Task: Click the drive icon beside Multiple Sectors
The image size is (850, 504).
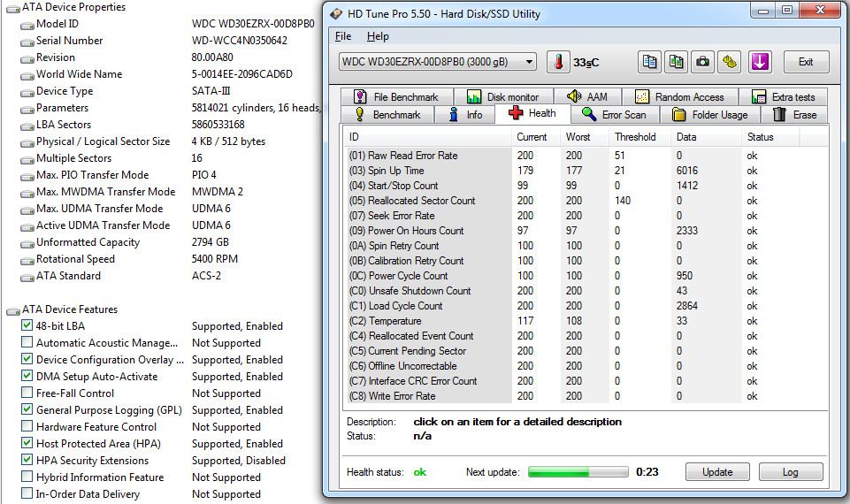Action: pyautogui.click(x=27, y=159)
